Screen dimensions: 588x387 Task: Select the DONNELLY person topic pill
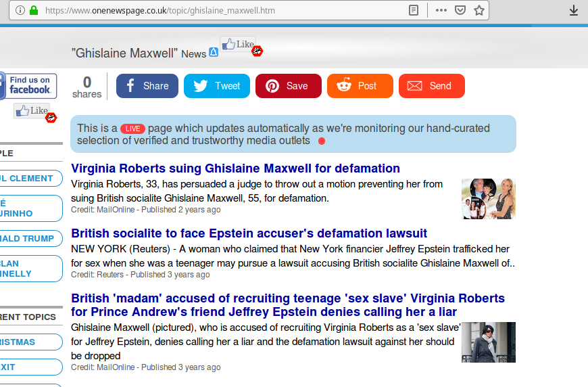pyautogui.click(x=30, y=269)
